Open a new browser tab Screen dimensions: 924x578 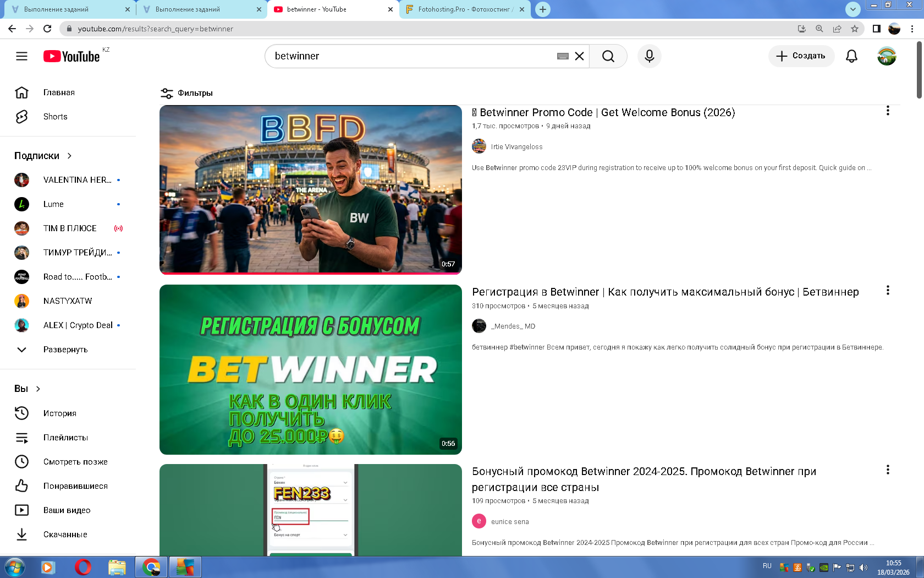click(x=543, y=9)
